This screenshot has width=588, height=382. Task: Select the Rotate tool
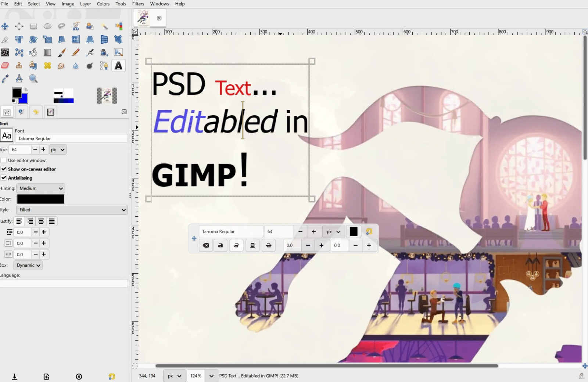tap(33, 39)
